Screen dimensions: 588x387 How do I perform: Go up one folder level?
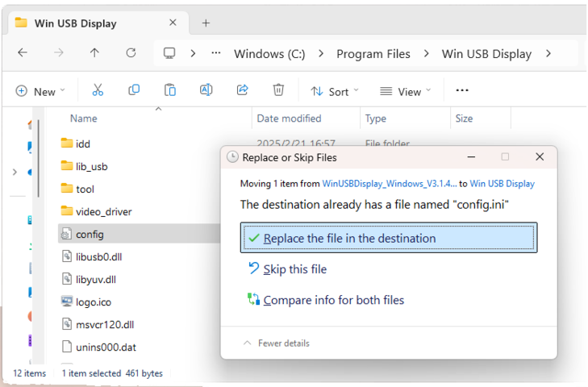click(x=94, y=53)
